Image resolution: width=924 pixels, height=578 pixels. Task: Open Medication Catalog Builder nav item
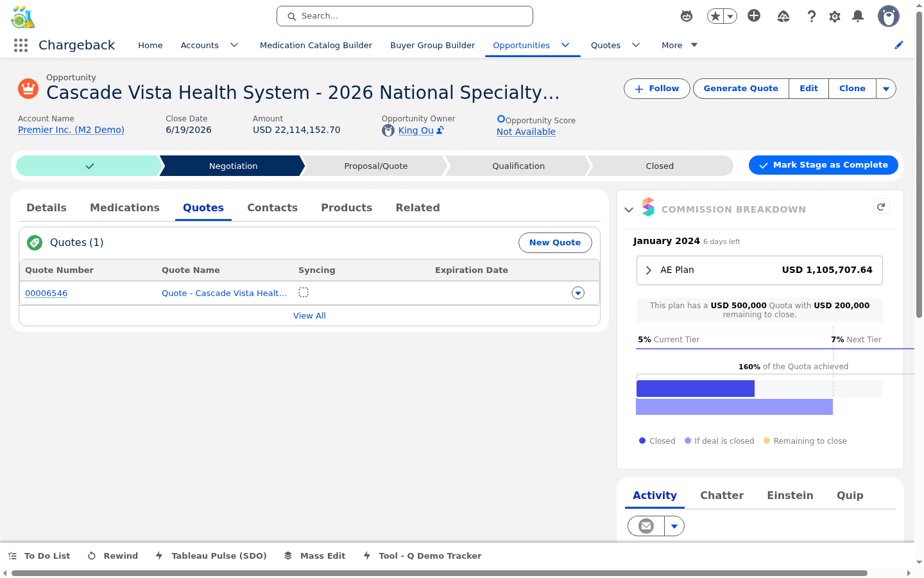coord(316,45)
